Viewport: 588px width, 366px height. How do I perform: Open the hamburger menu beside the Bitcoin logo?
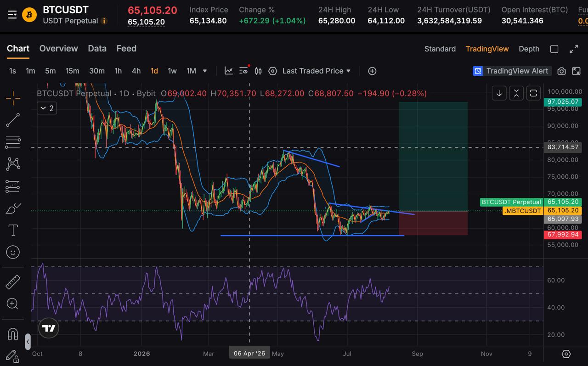[x=12, y=15]
